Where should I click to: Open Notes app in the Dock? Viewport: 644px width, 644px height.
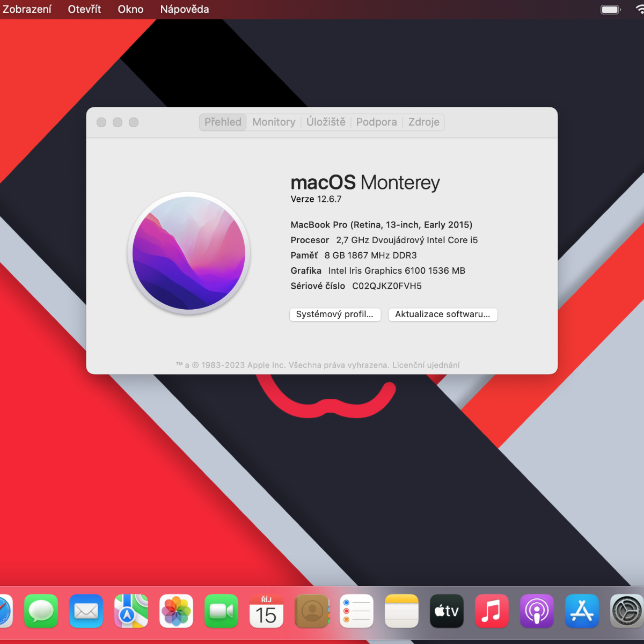401,611
